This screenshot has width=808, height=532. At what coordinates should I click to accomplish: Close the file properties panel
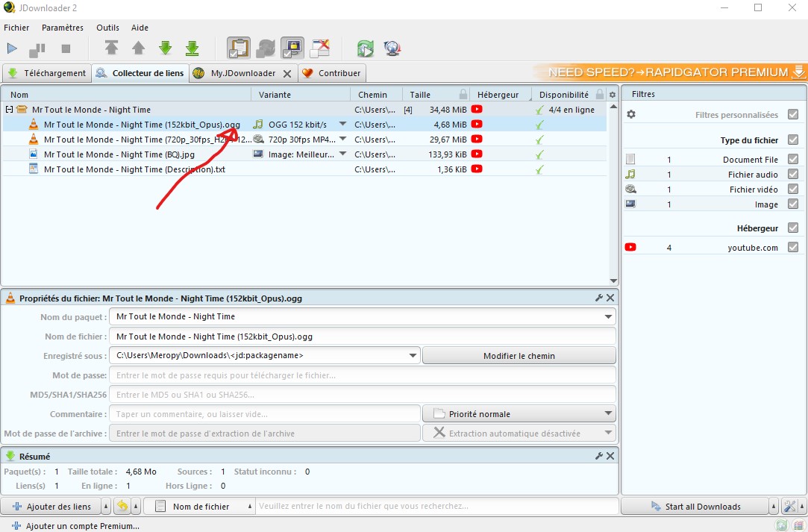tap(610, 298)
